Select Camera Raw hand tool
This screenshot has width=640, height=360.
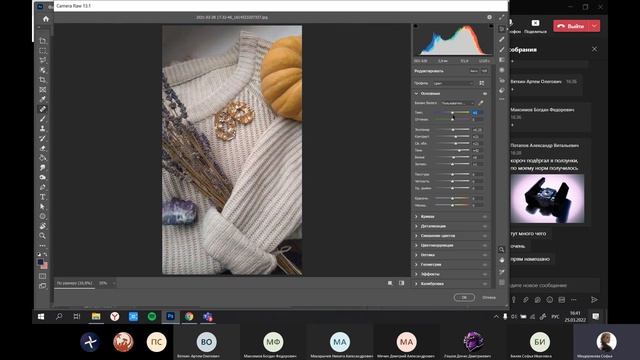[502, 260]
